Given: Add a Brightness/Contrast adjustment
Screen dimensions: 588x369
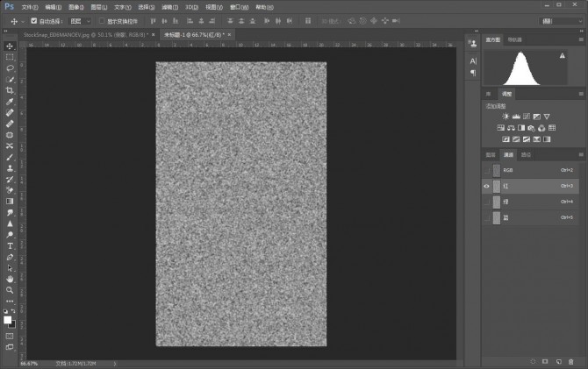Looking at the screenshot, I should click(x=506, y=116).
